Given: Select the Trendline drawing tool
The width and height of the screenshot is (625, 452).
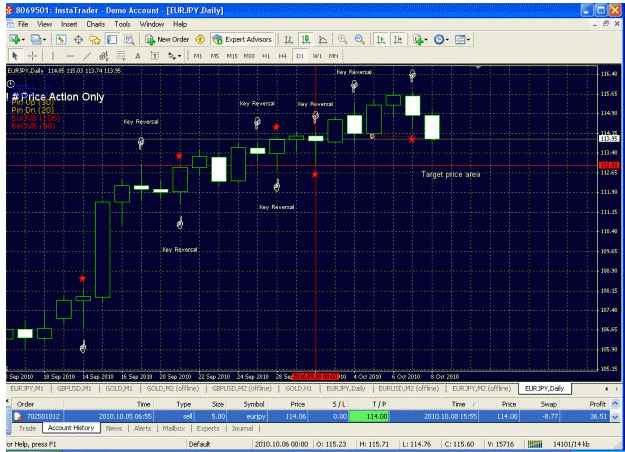Looking at the screenshot, I should (x=87, y=56).
